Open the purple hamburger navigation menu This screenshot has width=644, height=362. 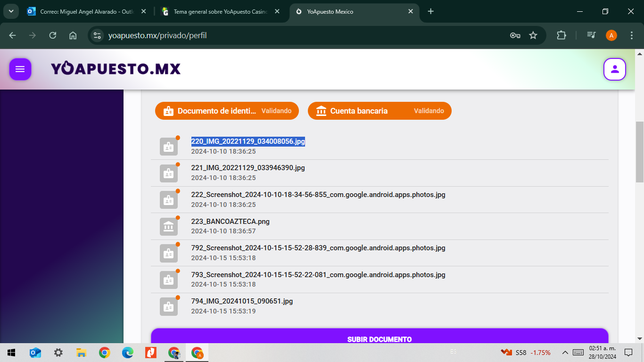click(20, 69)
